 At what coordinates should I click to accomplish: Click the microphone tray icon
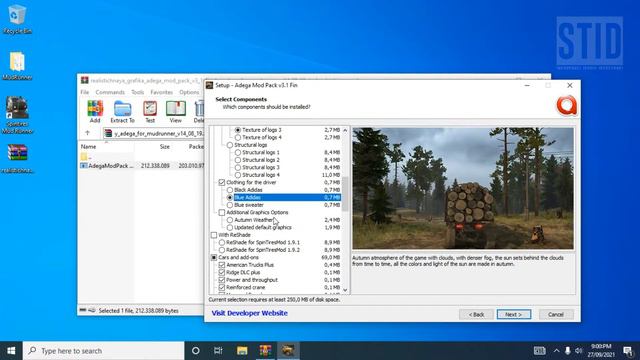point(567,351)
